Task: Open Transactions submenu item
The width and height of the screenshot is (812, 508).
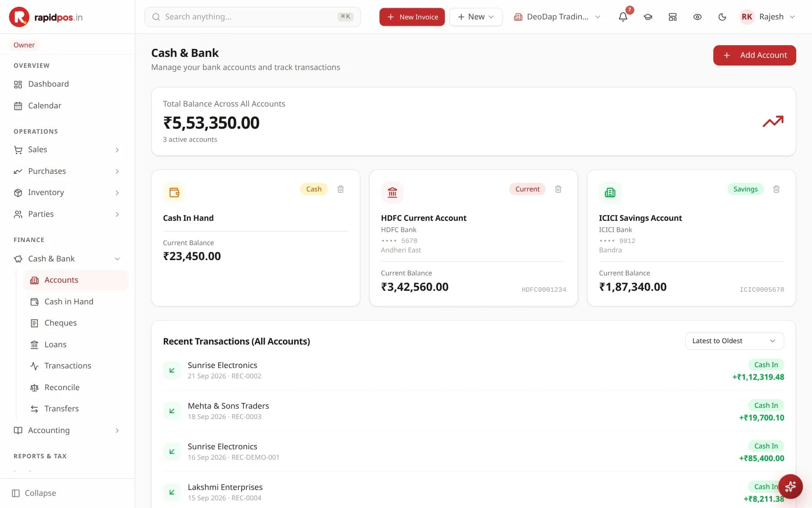Action: (76, 366)
